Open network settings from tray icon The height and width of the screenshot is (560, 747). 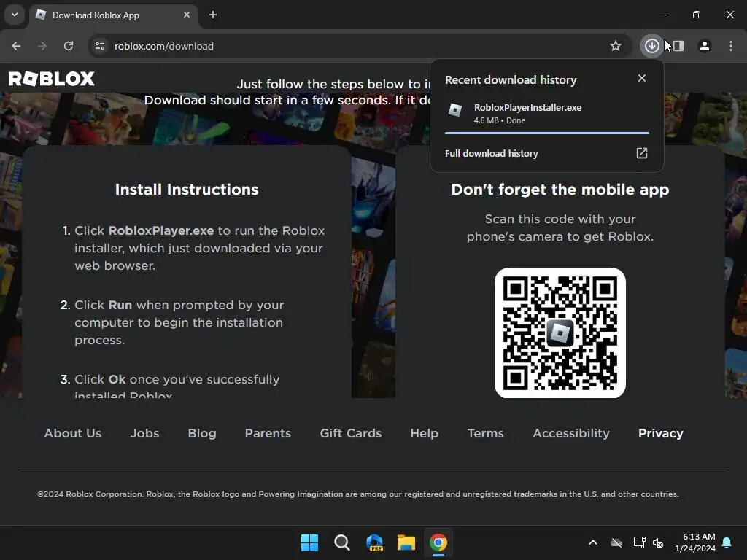click(x=639, y=542)
